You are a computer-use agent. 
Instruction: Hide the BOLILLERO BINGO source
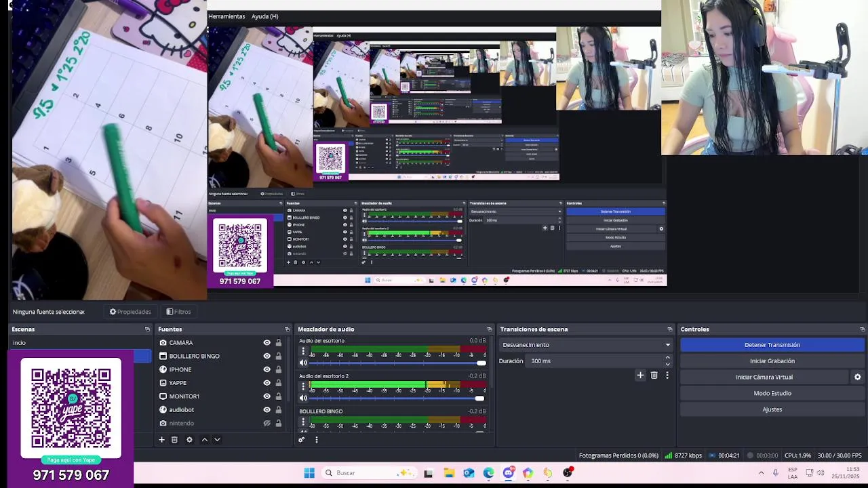click(267, 356)
